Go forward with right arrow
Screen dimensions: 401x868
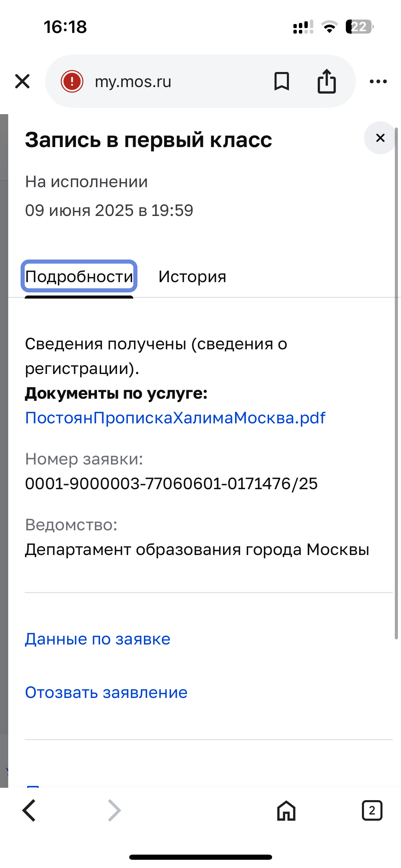(x=114, y=810)
